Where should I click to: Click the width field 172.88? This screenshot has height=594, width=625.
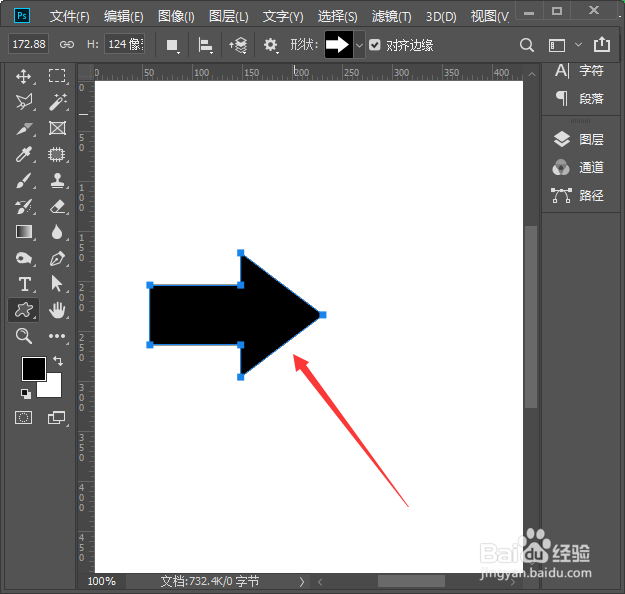click(29, 44)
